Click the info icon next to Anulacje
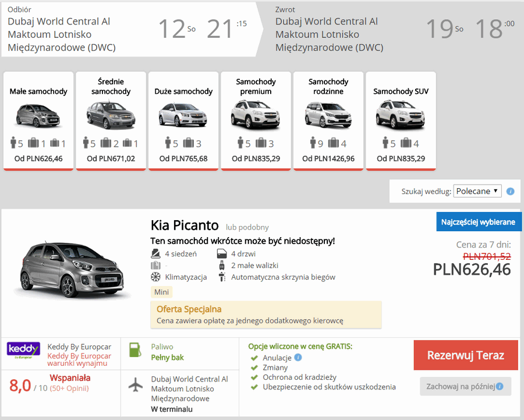The image size is (524, 420). click(x=298, y=358)
